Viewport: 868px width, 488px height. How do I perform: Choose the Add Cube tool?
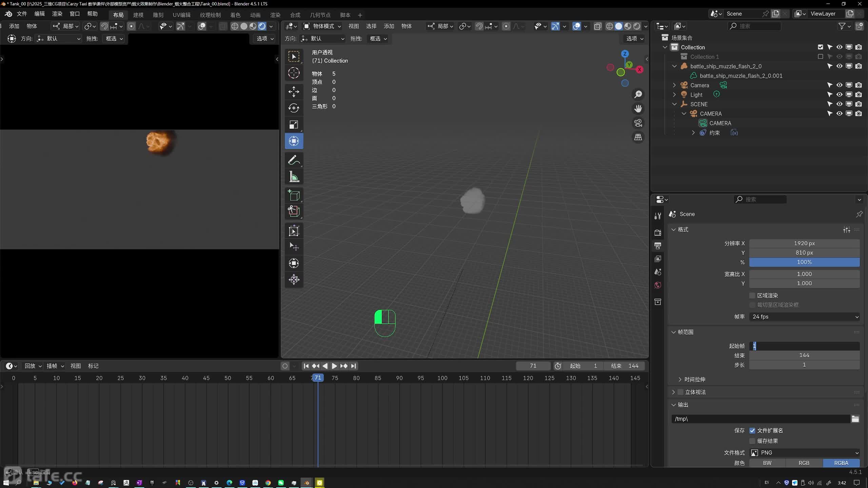click(x=294, y=196)
